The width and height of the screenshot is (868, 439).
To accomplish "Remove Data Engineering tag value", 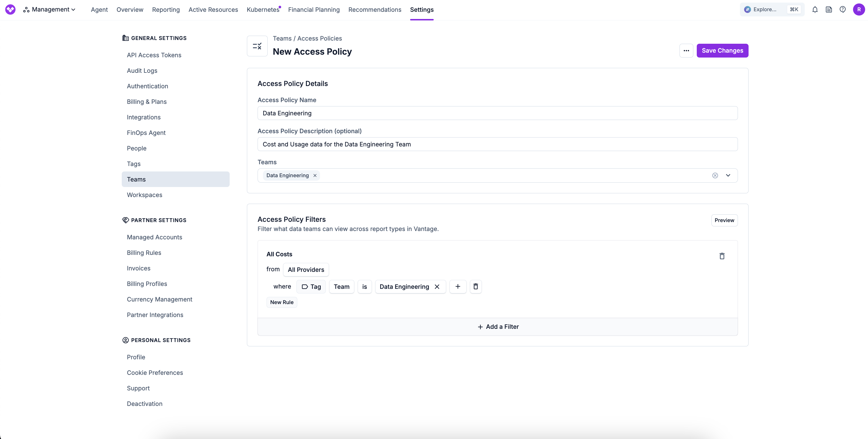I will click(x=437, y=287).
